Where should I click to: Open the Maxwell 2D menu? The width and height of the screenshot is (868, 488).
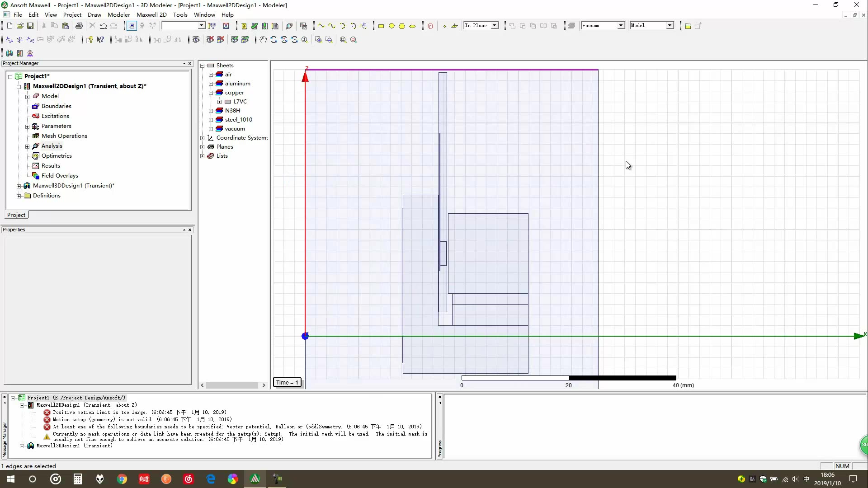[151, 14]
